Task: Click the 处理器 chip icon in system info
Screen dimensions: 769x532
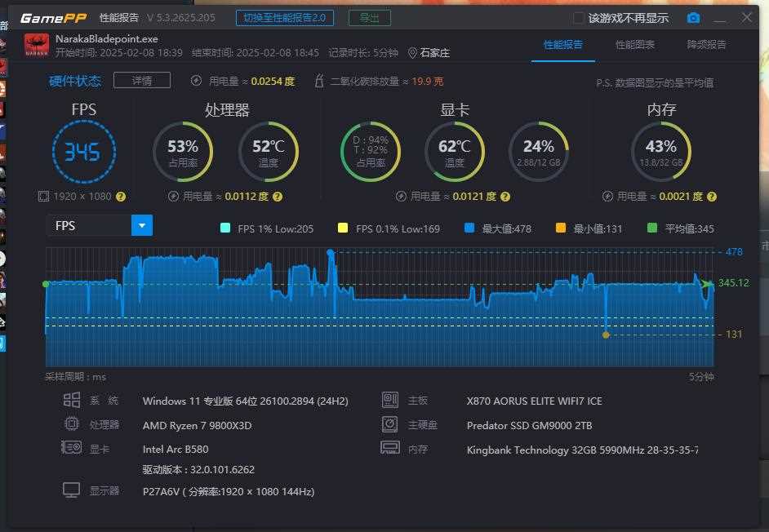Action: pos(72,423)
